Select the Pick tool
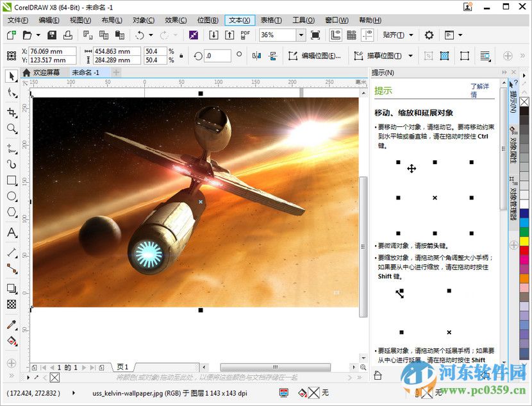The width and height of the screenshot is (532, 406). (x=10, y=77)
